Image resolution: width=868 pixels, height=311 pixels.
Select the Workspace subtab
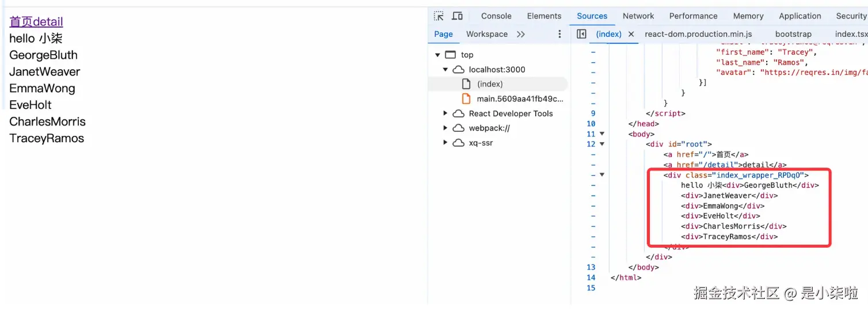click(x=487, y=34)
